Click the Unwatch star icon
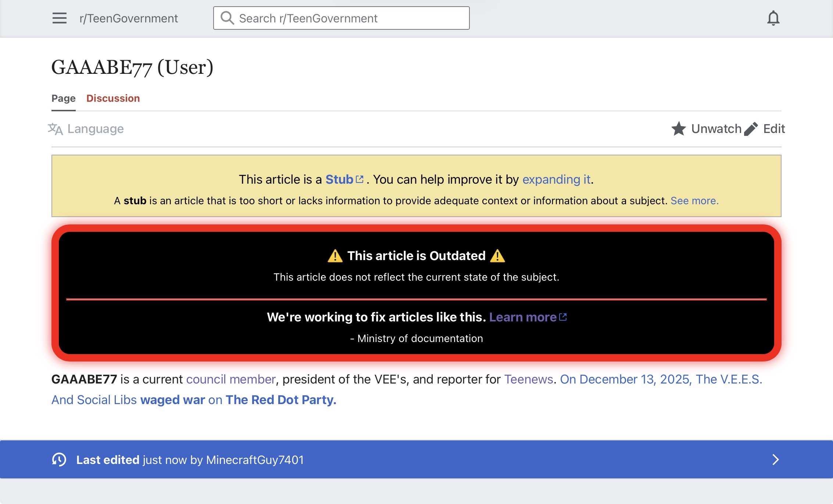The height and width of the screenshot is (504, 833). (x=679, y=129)
